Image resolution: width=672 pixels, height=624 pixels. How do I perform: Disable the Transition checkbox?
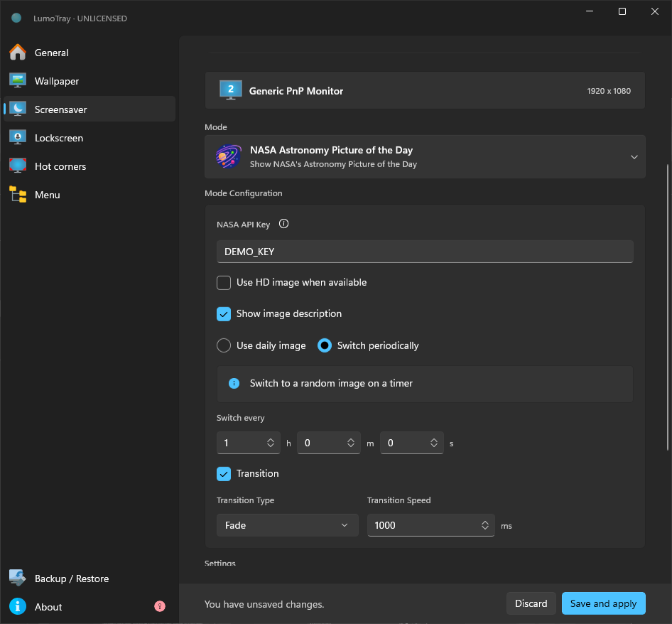pos(224,474)
